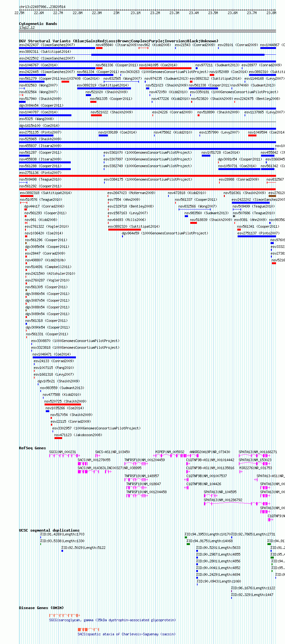The height and width of the screenshot is (644, 285).
Task: Open variant nsv521023 (Shaikh2009)
Action: click(167, 85)
